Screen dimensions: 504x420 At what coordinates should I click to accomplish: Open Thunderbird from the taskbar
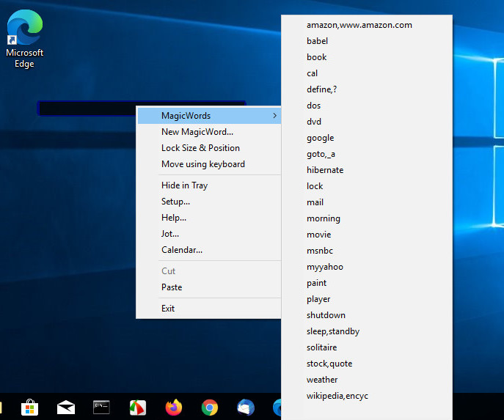tap(246, 408)
